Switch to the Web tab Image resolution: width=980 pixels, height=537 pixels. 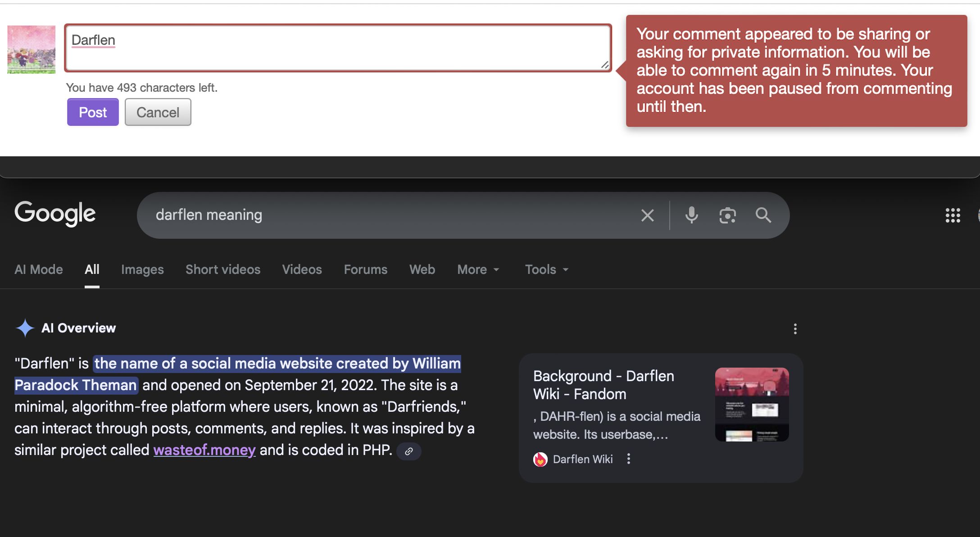422,269
